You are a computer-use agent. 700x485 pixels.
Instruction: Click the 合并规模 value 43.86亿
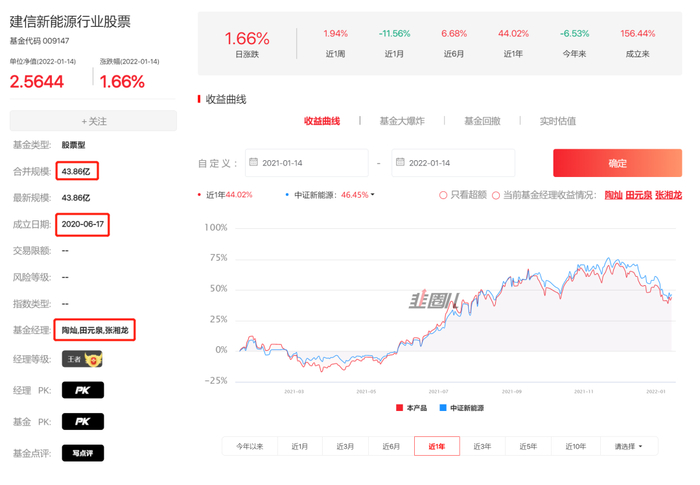click(x=77, y=171)
